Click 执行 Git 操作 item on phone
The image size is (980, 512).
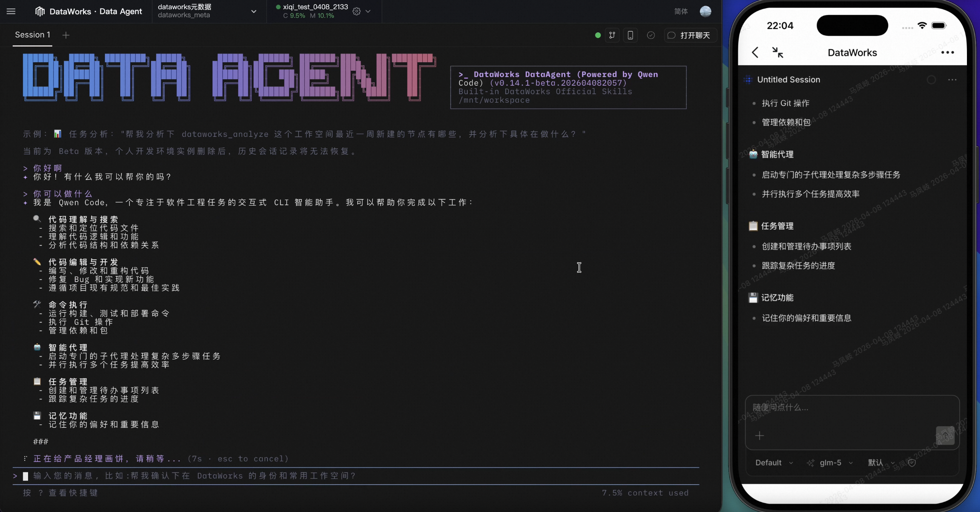click(786, 103)
